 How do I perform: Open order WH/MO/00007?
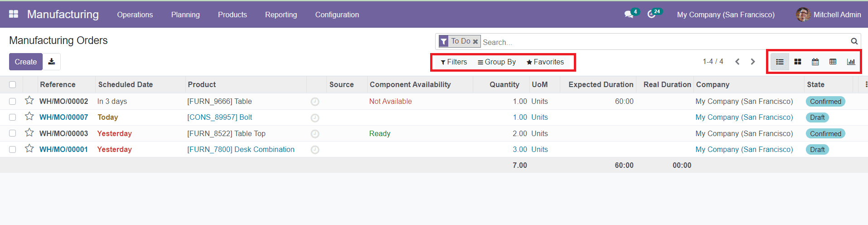pos(64,117)
